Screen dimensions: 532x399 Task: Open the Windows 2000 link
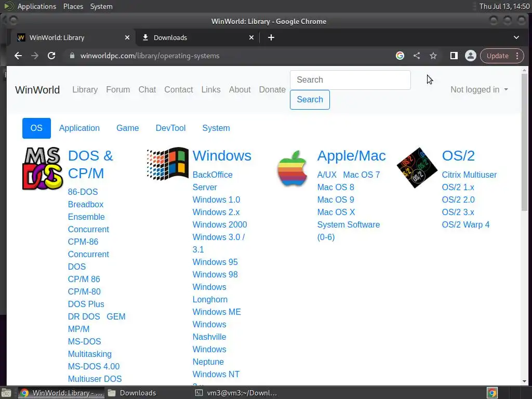click(220, 225)
